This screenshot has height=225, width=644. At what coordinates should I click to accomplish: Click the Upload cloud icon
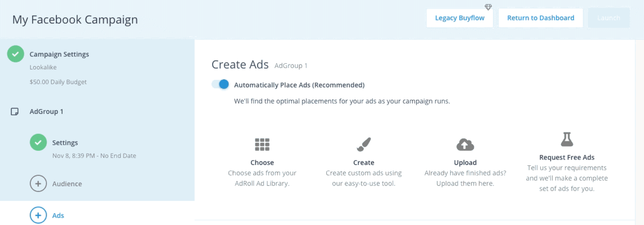[465, 144]
